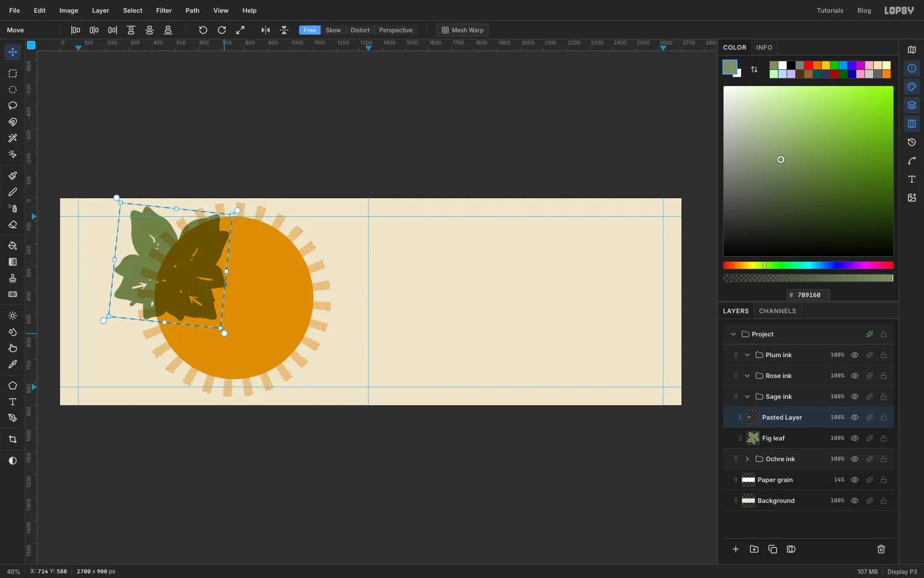The image size is (924, 578).
Task: Toggle visibility of Plum ink group
Action: coord(855,355)
